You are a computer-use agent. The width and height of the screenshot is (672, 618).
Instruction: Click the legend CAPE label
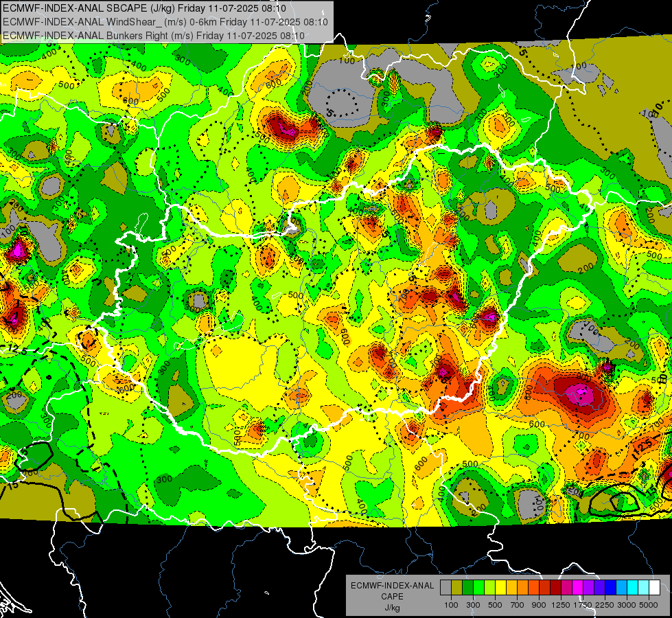point(392,597)
